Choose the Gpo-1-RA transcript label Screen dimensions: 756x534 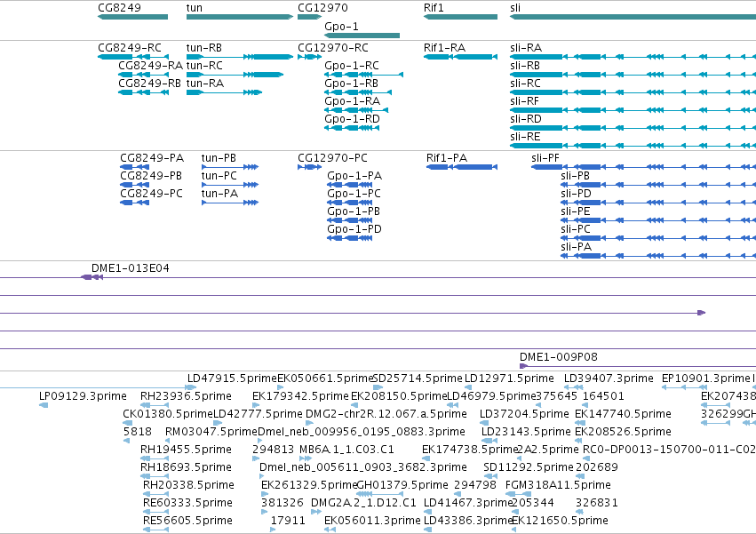[x=352, y=100]
